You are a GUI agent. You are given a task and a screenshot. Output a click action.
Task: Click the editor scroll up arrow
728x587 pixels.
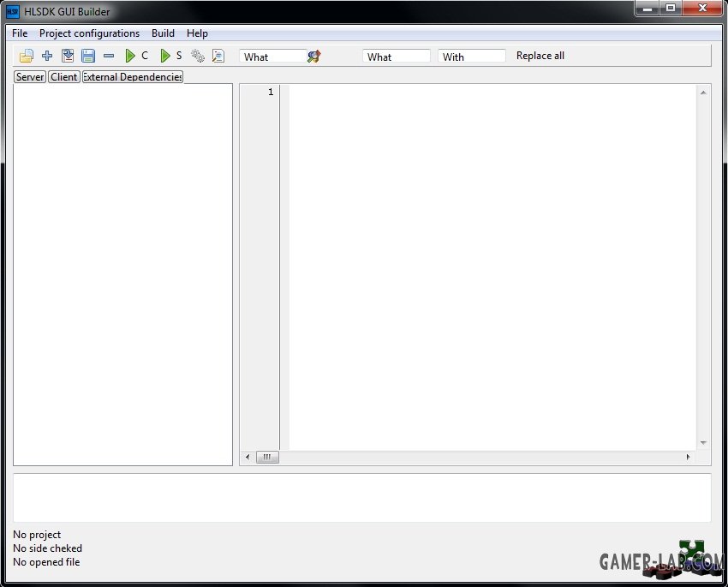(703, 93)
